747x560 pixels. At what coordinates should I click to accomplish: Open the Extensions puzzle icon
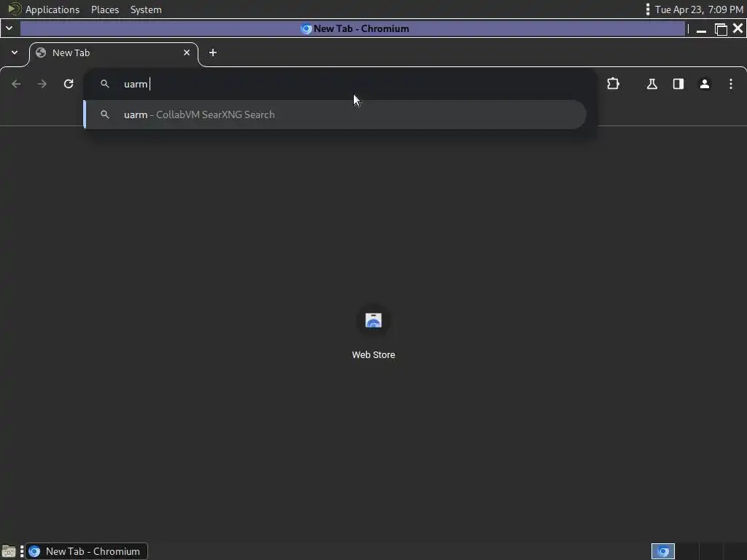[x=613, y=84]
